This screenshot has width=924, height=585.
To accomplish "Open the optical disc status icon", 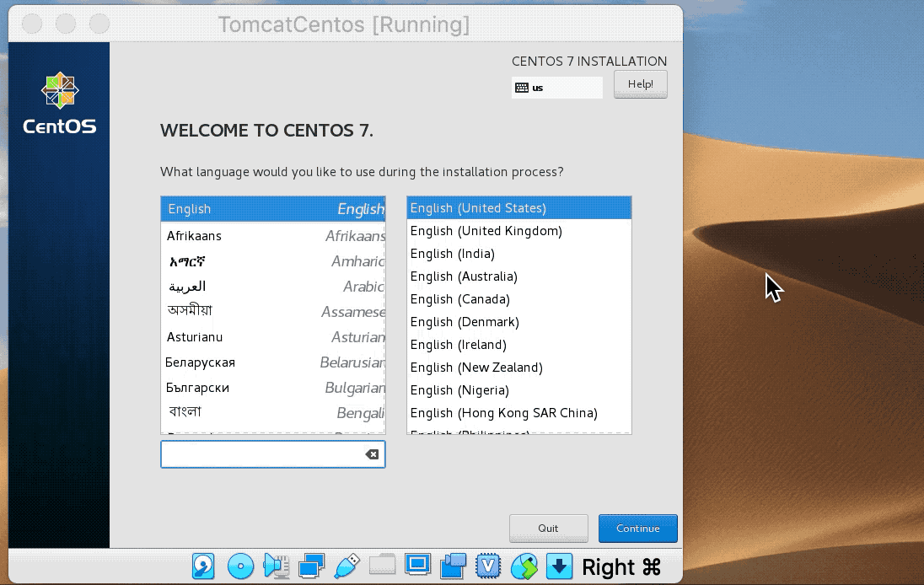I will point(240,566).
